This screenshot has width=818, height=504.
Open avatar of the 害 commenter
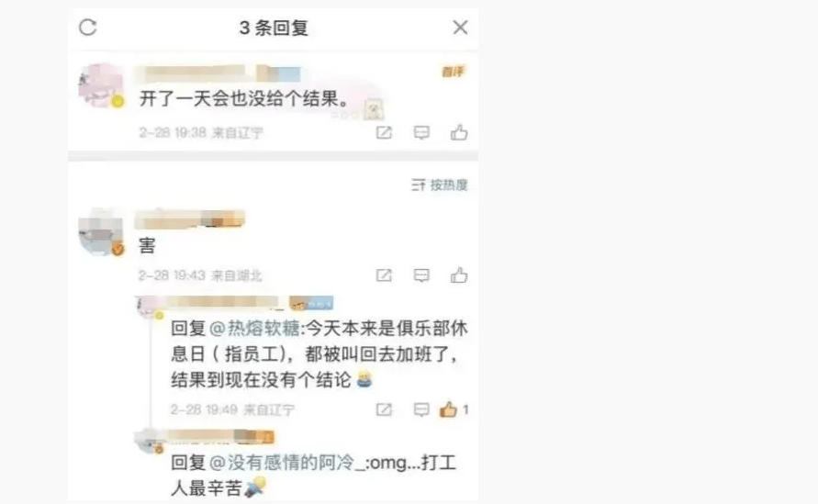point(101,232)
